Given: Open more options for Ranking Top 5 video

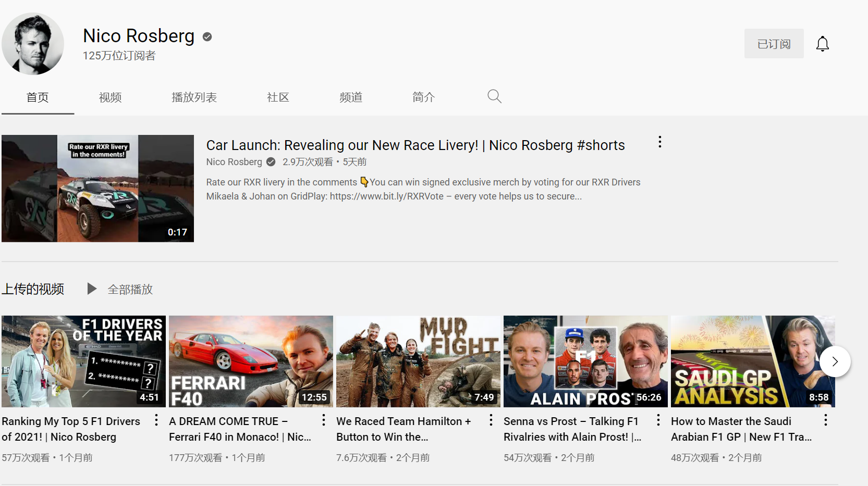Looking at the screenshot, I should pos(156,420).
